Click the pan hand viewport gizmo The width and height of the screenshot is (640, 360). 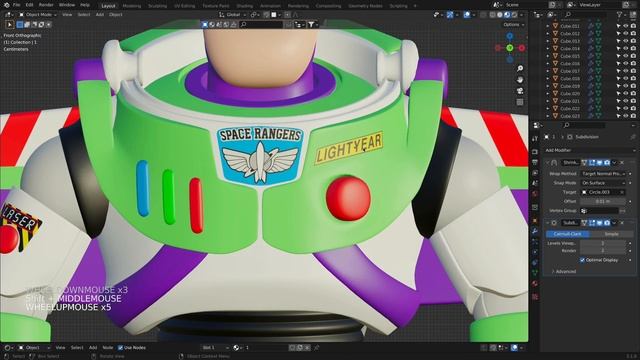pyautogui.click(x=520, y=79)
